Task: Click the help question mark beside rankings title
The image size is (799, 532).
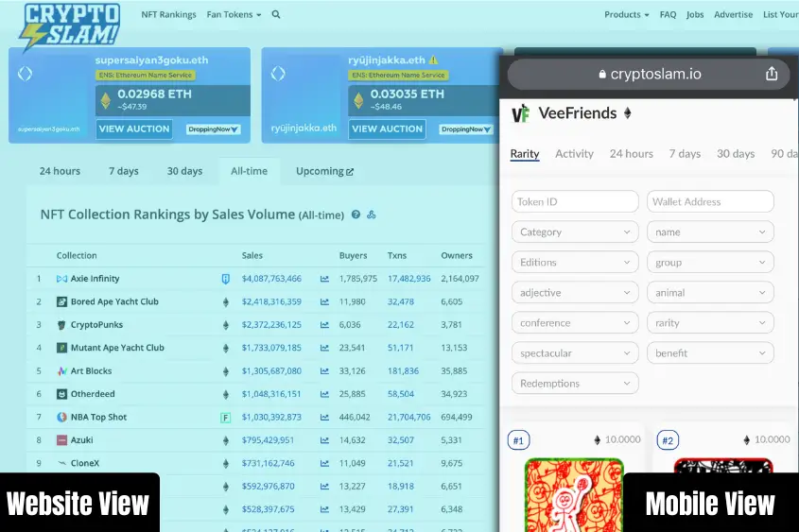Action: point(356,215)
